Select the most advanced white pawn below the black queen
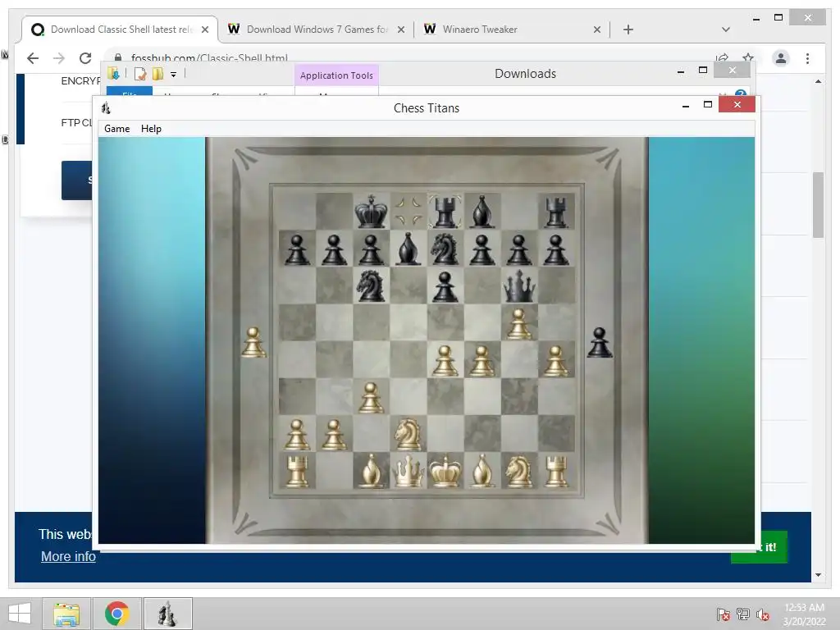The height and width of the screenshot is (630, 840). coord(518,323)
